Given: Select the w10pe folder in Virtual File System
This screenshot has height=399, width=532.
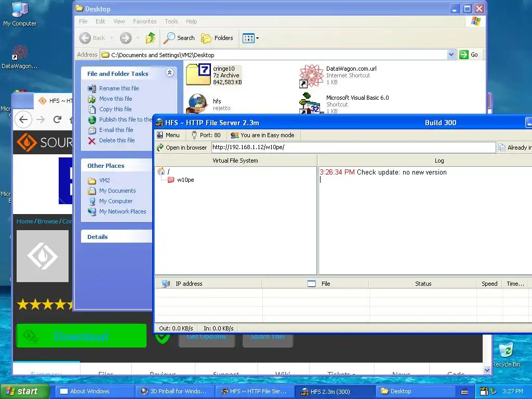Looking at the screenshot, I should click(x=181, y=180).
